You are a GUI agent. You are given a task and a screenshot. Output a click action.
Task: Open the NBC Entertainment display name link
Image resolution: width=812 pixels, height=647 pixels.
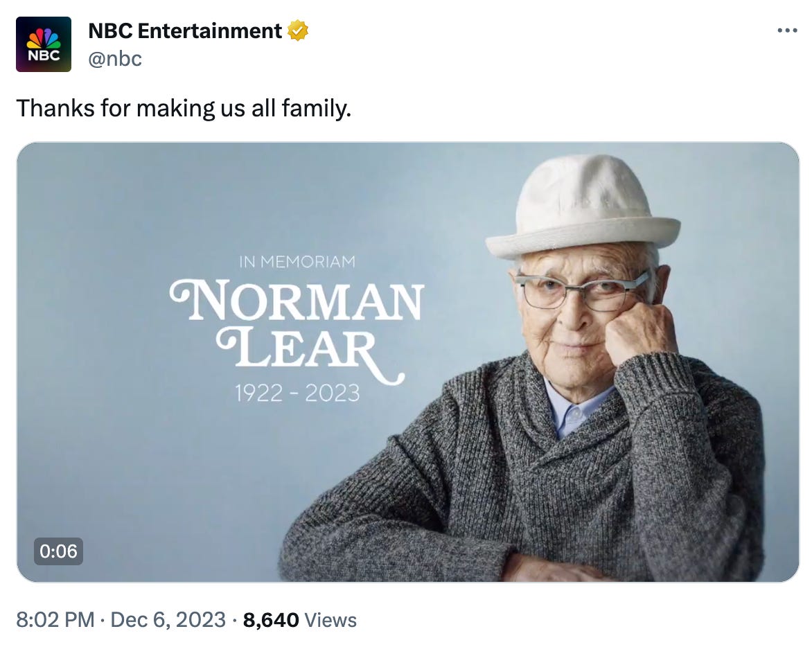185,31
